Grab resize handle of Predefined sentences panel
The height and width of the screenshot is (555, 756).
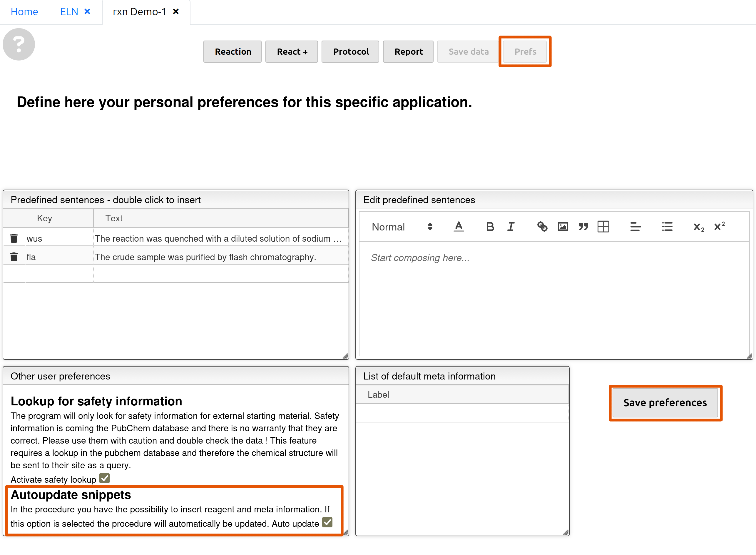click(x=345, y=356)
